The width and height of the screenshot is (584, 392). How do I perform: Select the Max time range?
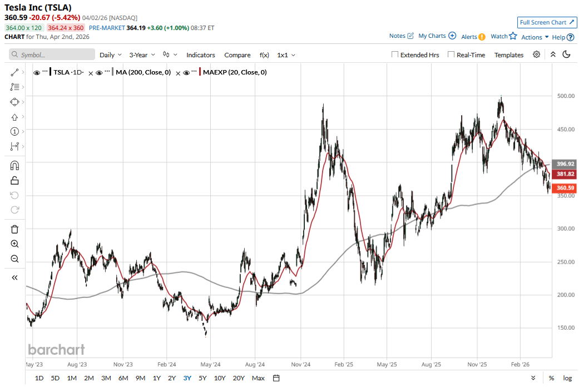[x=258, y=378]
